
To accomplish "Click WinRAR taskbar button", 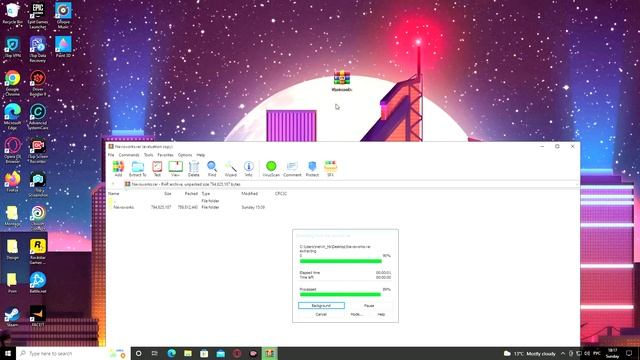I will click(269, 353).
